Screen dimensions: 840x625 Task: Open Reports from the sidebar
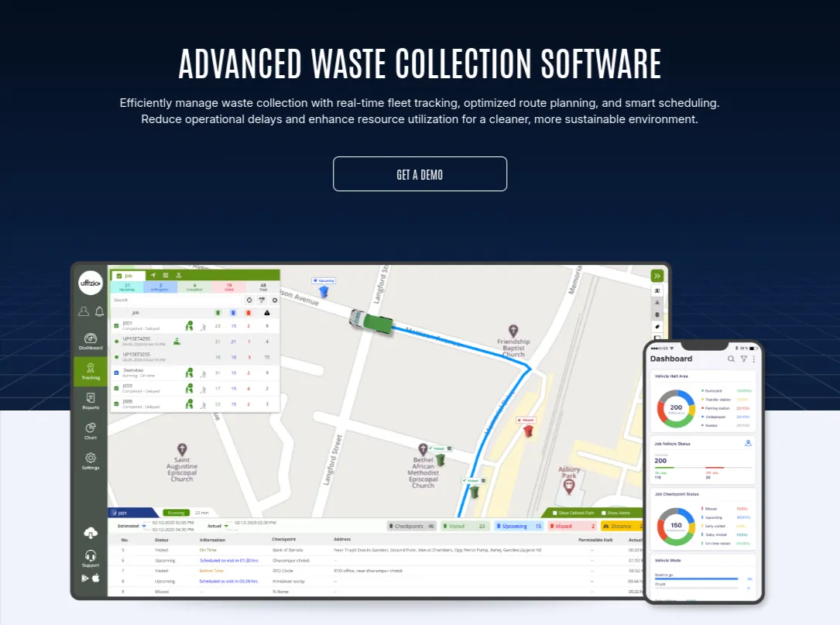pyautogui.click(x=91, y=401)
